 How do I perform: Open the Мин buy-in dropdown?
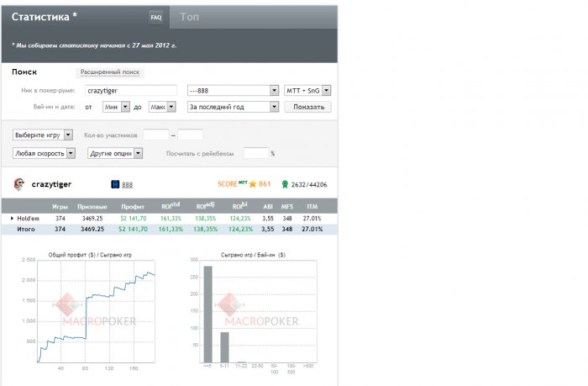point(116,107)
